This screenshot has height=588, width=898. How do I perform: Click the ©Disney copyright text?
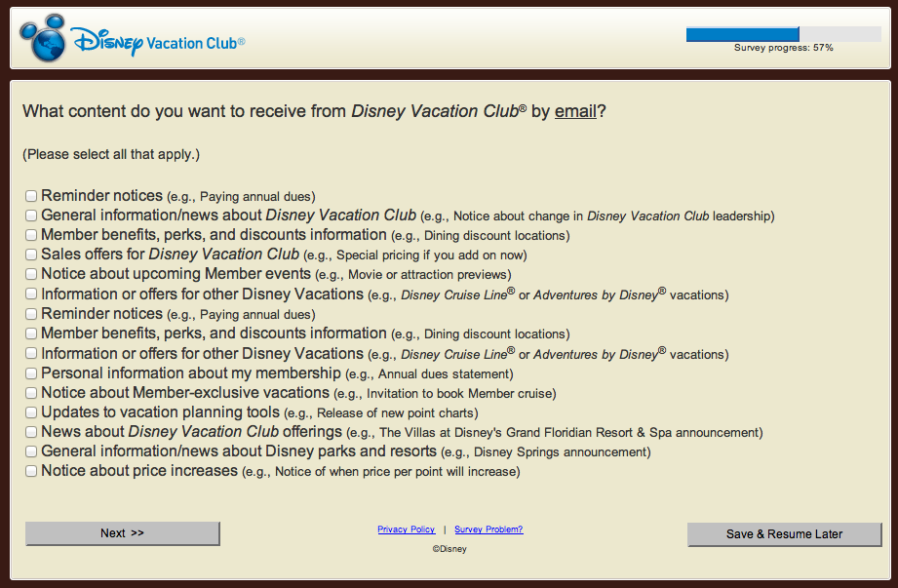449,548
